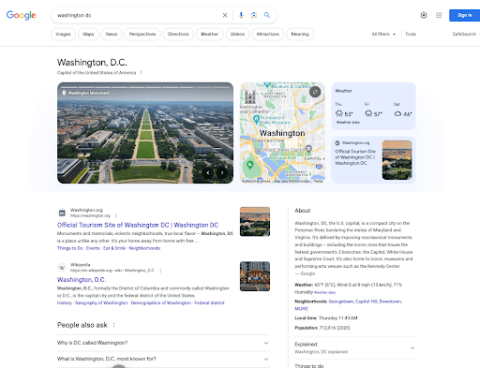Click the magnifier search button
480x368 pixels.
pyautogui.click(x=267, y=15)
